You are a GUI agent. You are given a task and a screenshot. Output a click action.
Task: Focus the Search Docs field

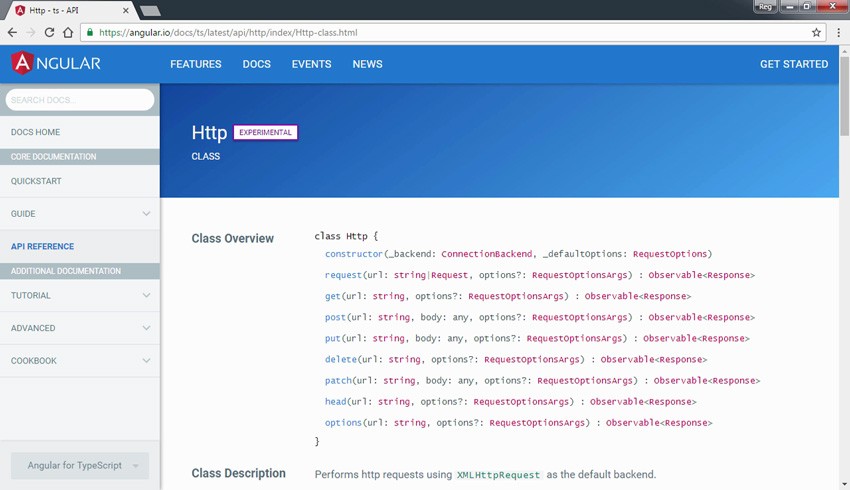[80, 100]
